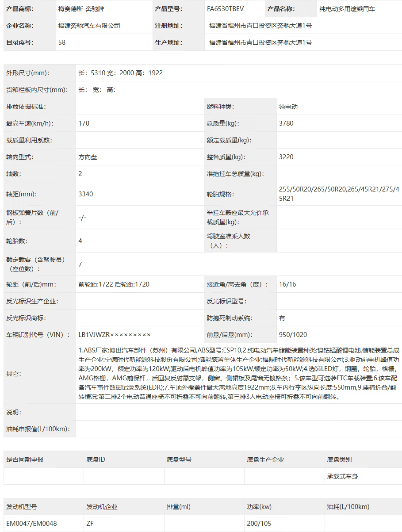Select rated passenger value 7
This screenshot has height=532, width=402.
click(x=80, y=264)
